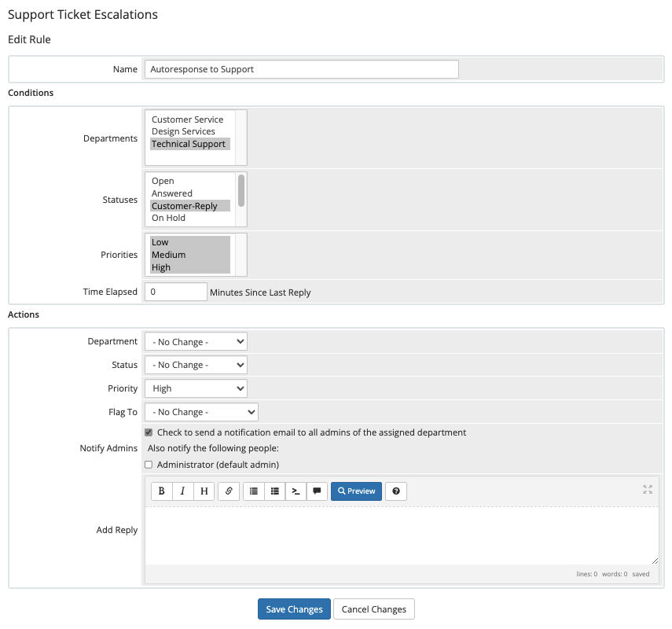Open the Status action dropdown

(x=196, y=365)
